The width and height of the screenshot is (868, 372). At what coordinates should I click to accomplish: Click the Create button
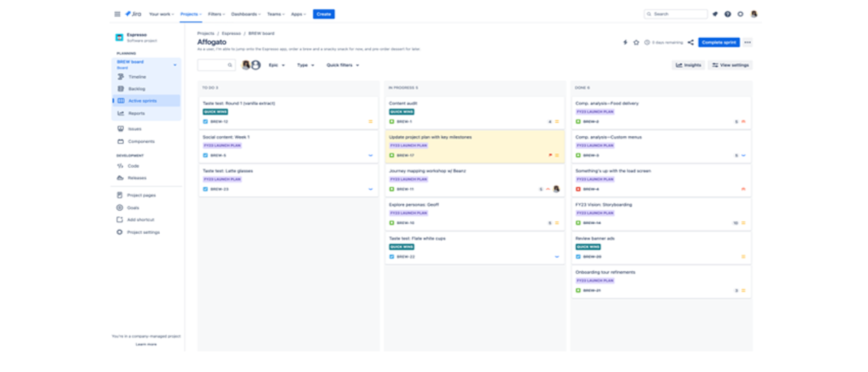(324, 14)
